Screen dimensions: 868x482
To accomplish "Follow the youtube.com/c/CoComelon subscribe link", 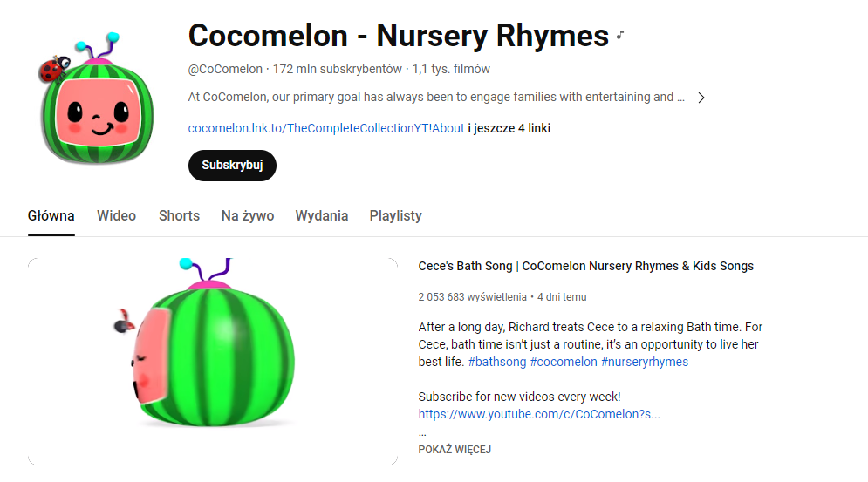I will pos(538,414).
